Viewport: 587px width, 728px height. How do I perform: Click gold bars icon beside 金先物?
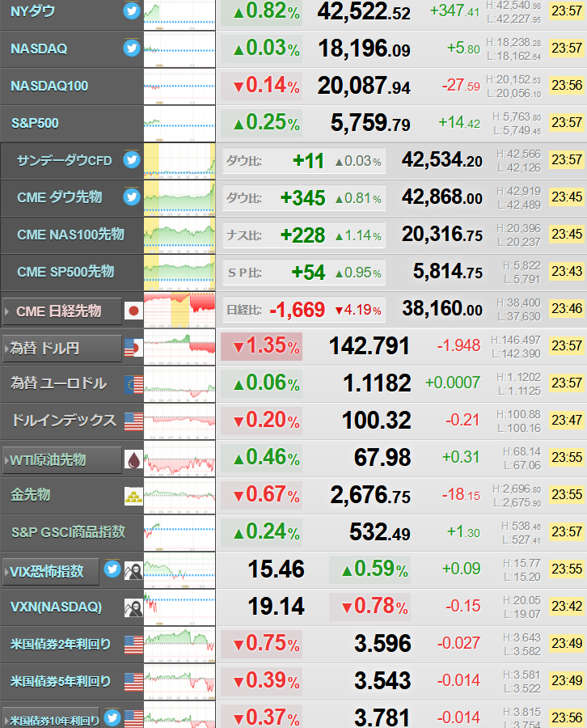[133, 497]
